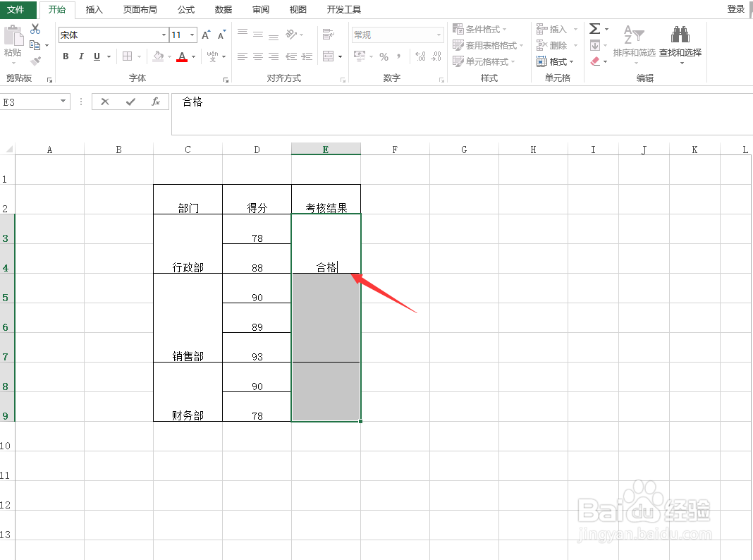Screen dimensions: 753x560
Task: Toggle Bold formatting
Action: pos(66,56)
